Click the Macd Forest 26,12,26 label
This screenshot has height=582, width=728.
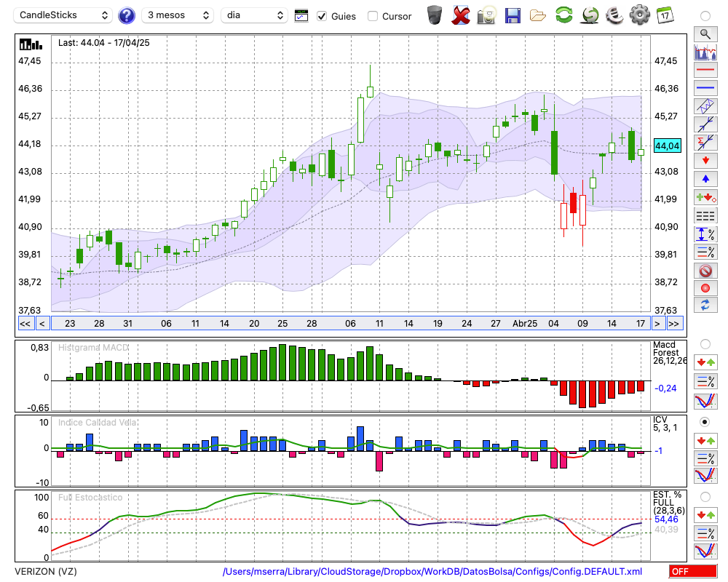pos(669,353)
